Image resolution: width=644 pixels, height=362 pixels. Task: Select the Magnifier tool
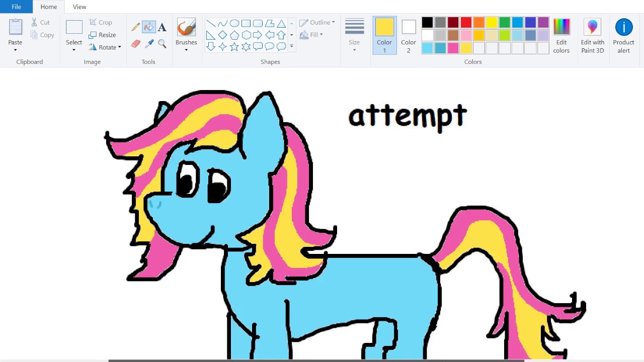162,44
